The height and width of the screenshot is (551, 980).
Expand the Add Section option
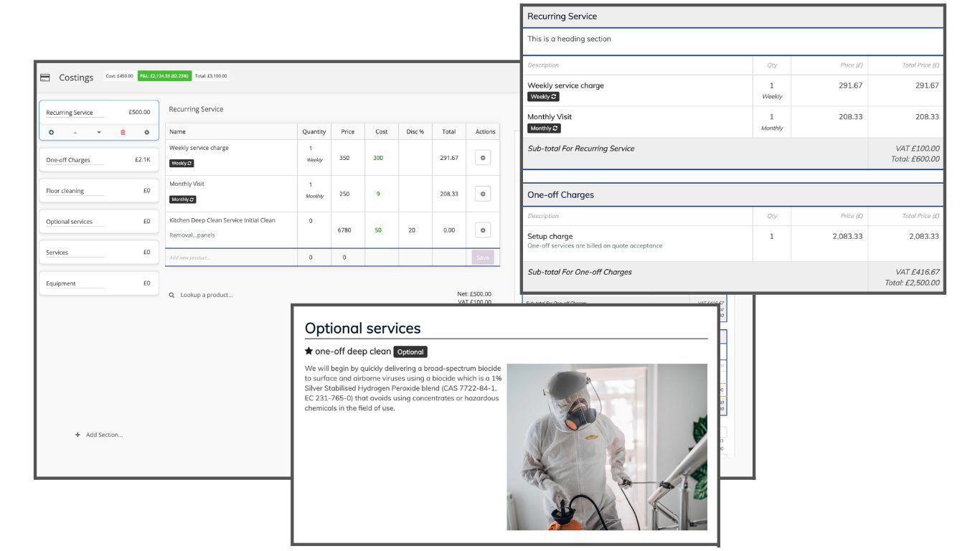pos(99,435)
